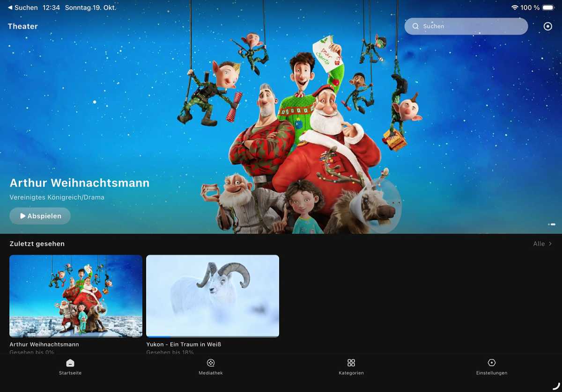
Task: Tap the Wi-Fi status icon
Action: pos(515,8)
